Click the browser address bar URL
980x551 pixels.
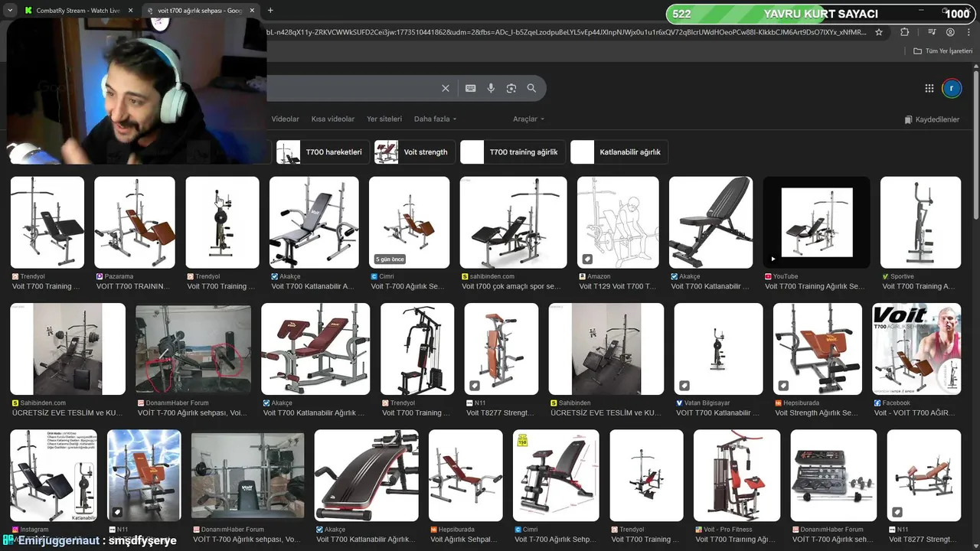point(567,32)
